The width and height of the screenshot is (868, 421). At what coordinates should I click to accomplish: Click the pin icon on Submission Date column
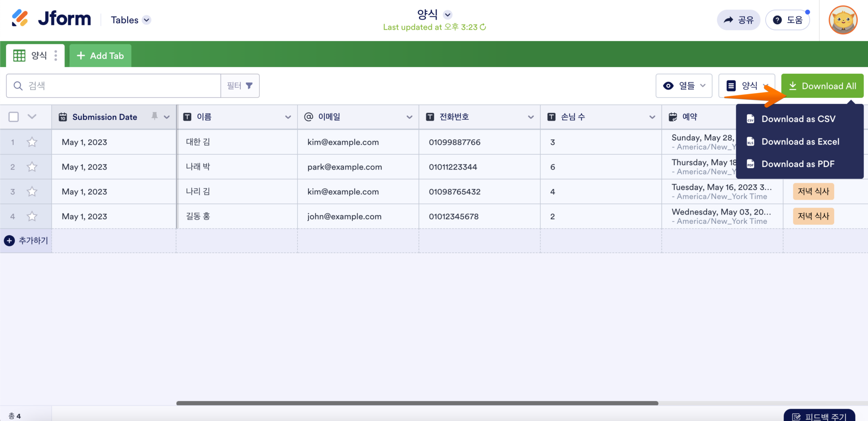[x=155, y=116]
